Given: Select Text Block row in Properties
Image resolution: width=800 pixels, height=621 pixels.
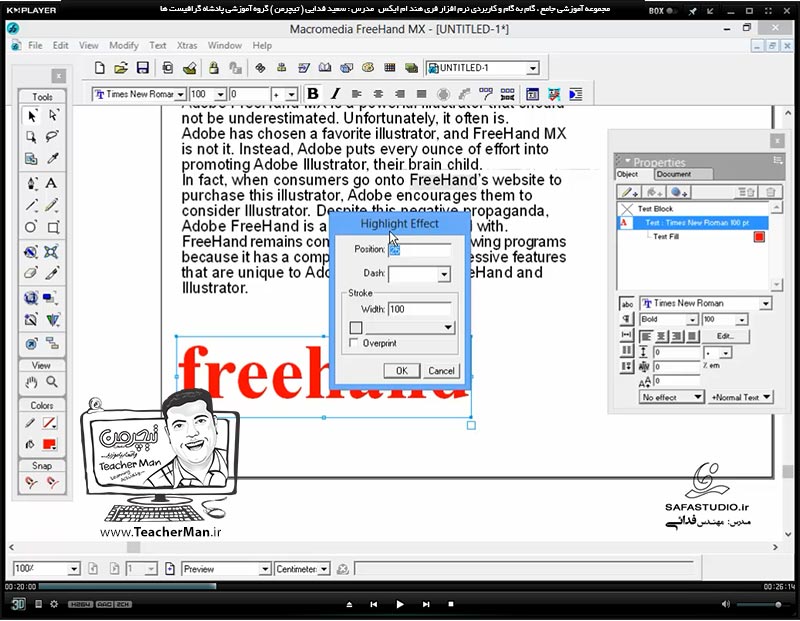Looking at the screenshot, I should 692,209.
